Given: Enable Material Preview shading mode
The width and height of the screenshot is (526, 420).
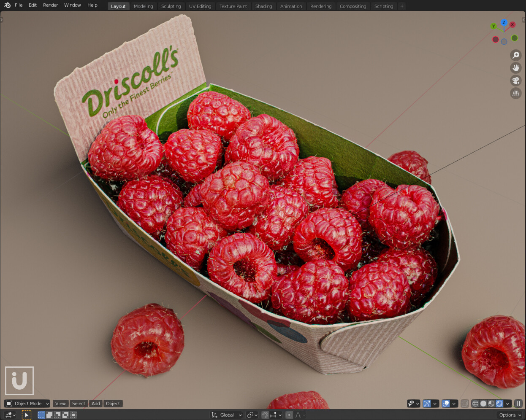Looking at the screenshot, I should click(x=491, y=404).
